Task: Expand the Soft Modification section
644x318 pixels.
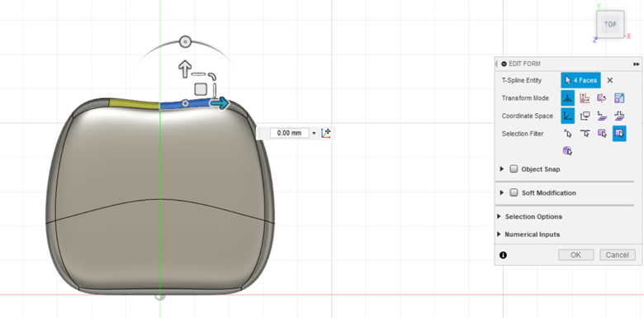Action: point(502,192)
